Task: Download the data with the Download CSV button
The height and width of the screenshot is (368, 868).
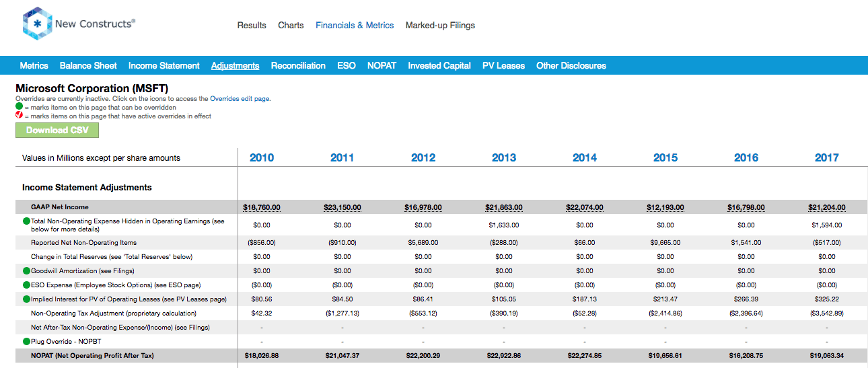Action: pyautogui.click(x=57, y=130)
